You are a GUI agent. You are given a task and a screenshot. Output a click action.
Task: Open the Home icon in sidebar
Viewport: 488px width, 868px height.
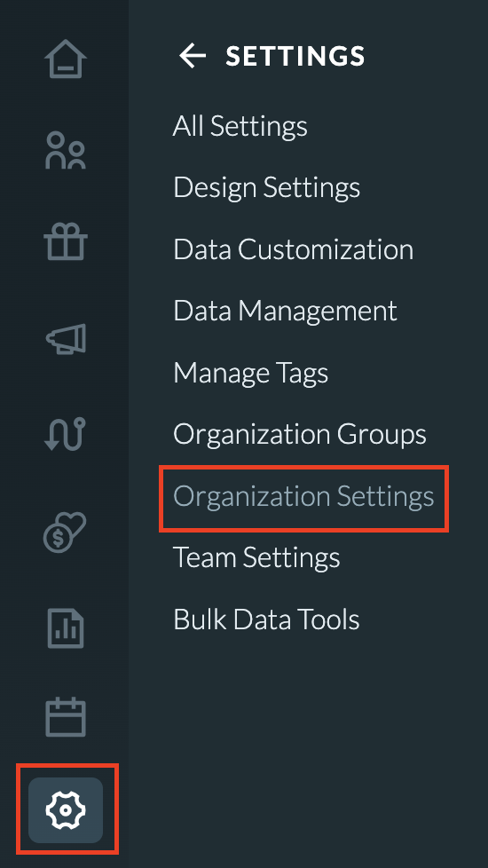(66, 59)
